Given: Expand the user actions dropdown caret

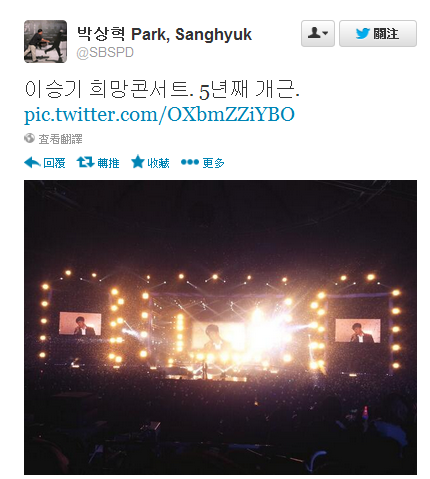Looking at the screenshot, I should [x=326, y=33].
